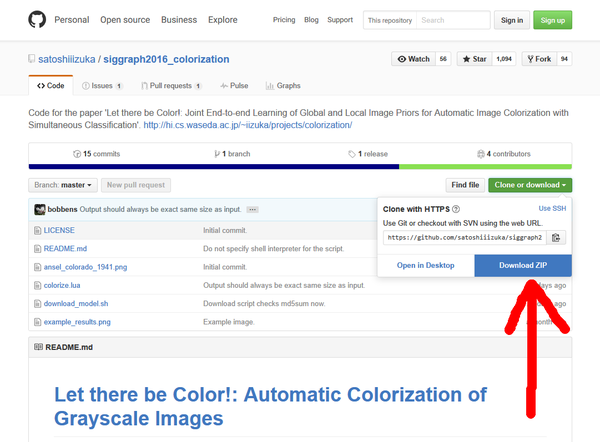Open colorize.lua file

(x=62, y=285)
